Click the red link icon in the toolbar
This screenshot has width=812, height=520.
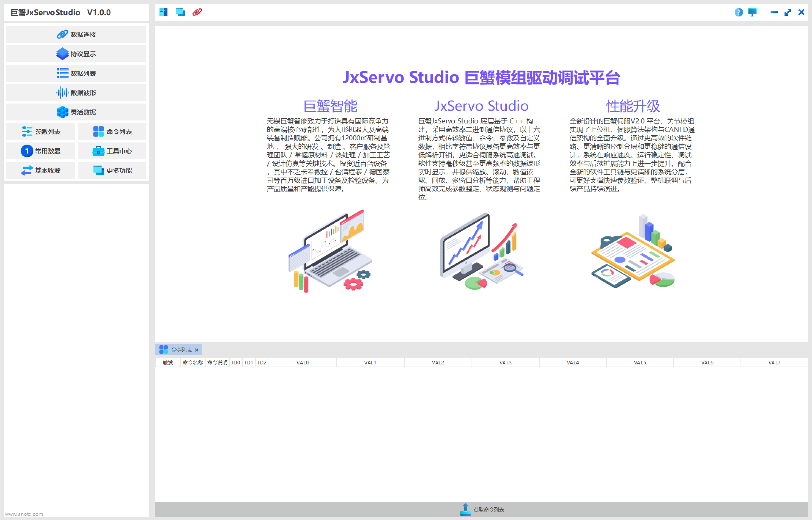[197, 12]
